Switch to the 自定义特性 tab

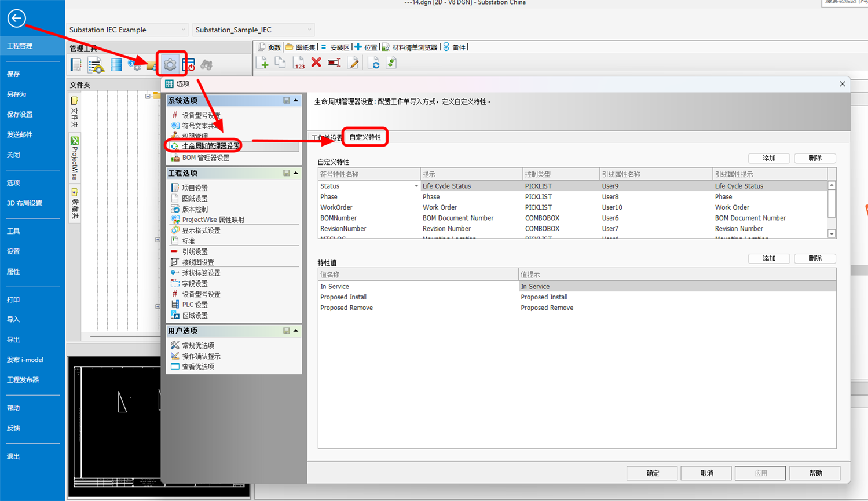click(365, 137)
